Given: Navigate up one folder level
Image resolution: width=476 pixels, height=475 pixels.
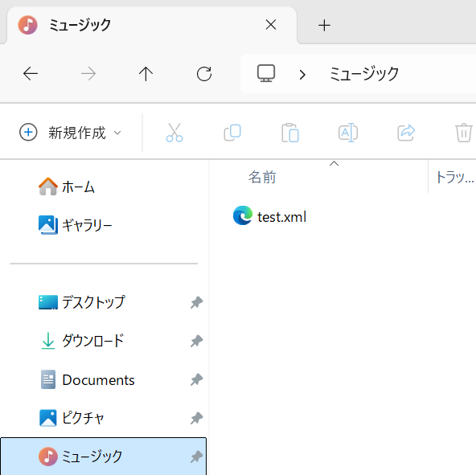Looking at the screenshot, I should click(x=146, y=74).
